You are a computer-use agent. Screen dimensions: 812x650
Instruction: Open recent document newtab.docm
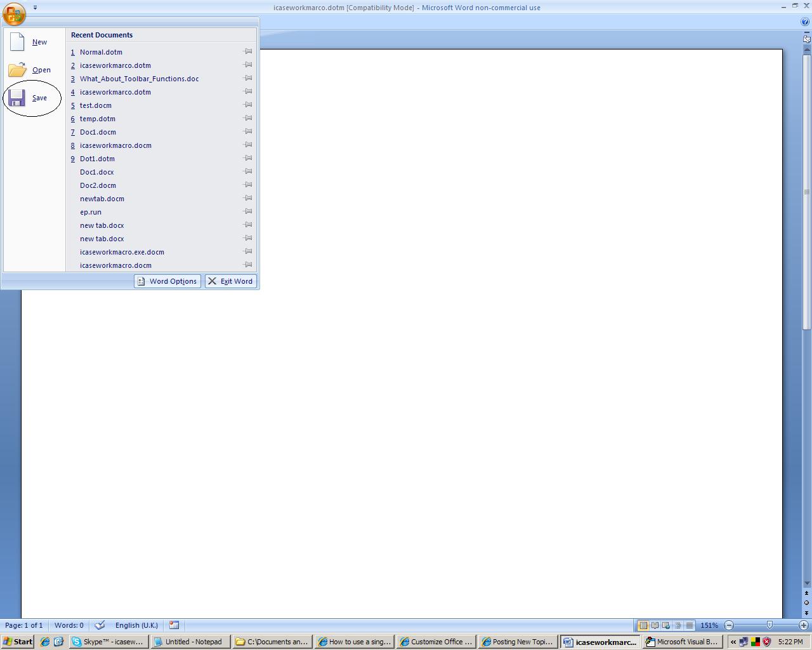pos(162,199)
